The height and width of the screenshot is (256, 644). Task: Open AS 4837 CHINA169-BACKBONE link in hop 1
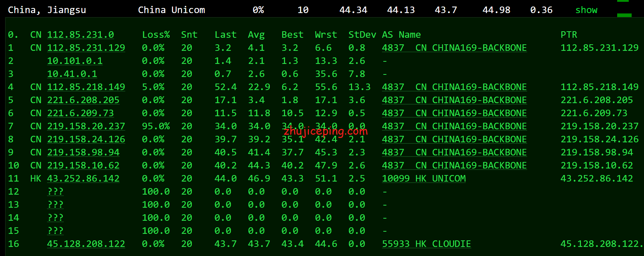(454, 48)
